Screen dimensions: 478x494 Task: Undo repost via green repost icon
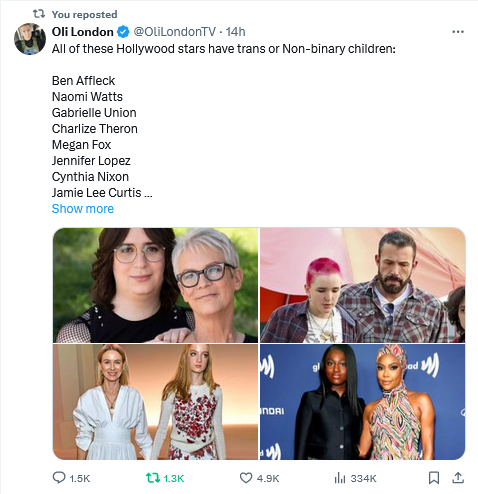pos(153,478)
